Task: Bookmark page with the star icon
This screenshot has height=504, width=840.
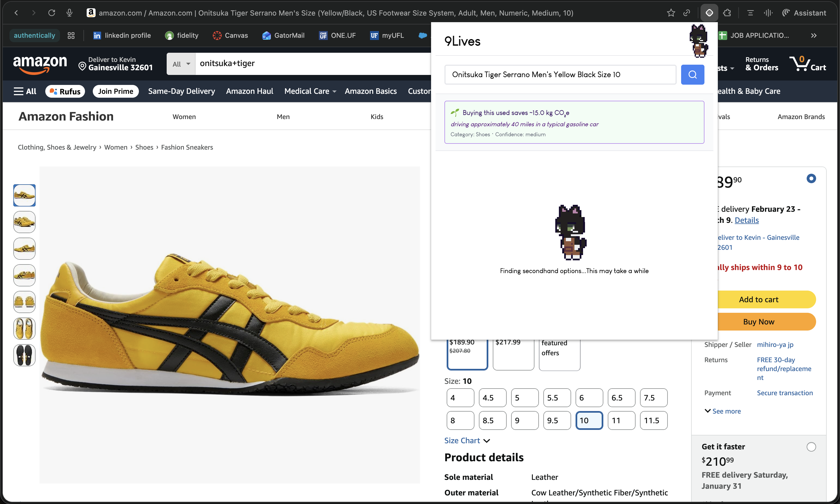Action: [671, 13]
